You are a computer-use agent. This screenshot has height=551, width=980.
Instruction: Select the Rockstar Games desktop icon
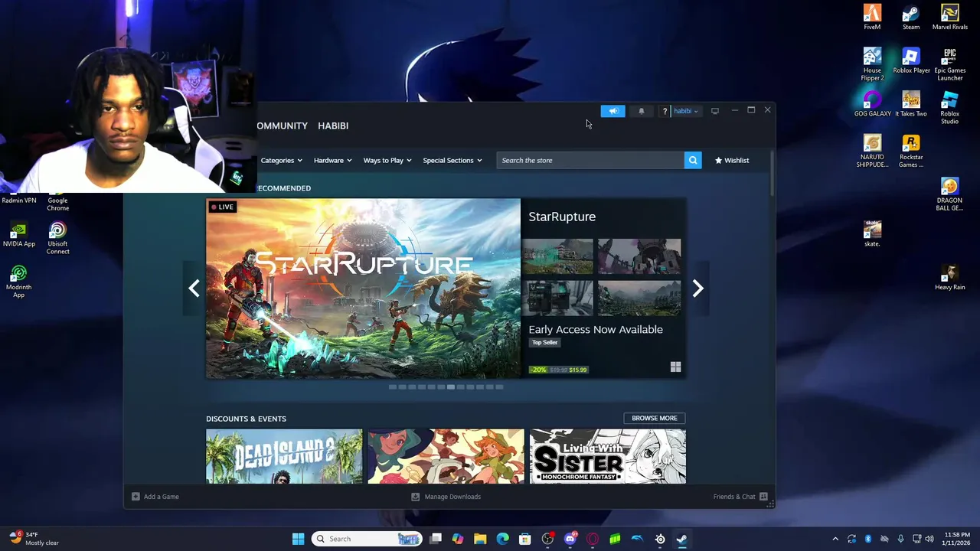coord(911,151)
